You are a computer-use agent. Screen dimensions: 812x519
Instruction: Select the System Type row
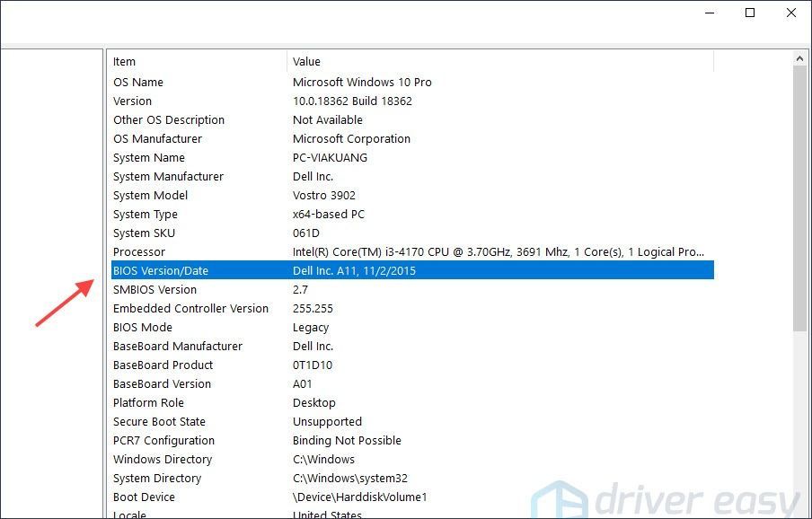coord(412,215)
